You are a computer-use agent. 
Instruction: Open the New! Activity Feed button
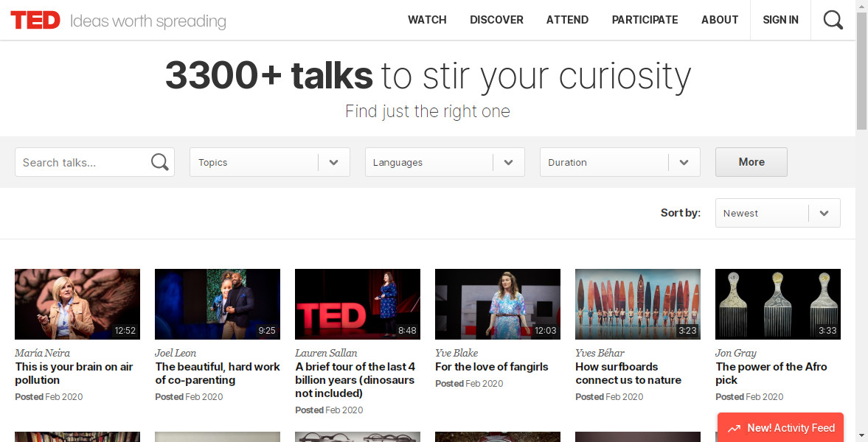780,427
